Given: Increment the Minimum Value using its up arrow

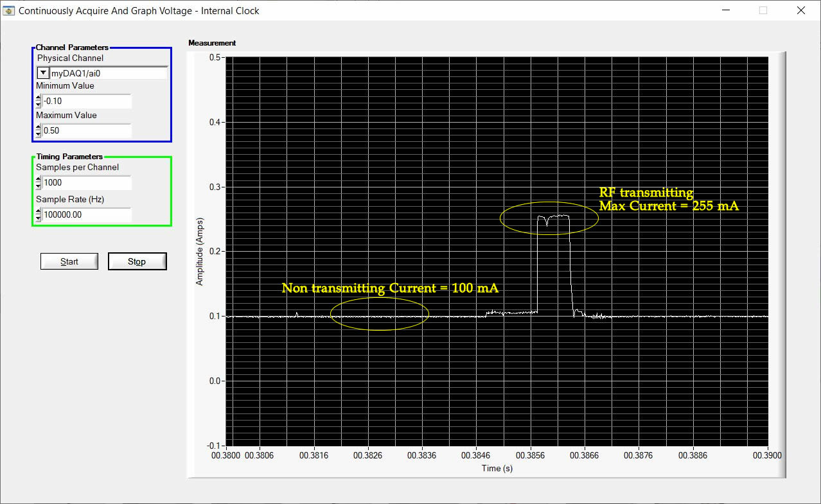Looking at the screenshot, I should 37,98.
